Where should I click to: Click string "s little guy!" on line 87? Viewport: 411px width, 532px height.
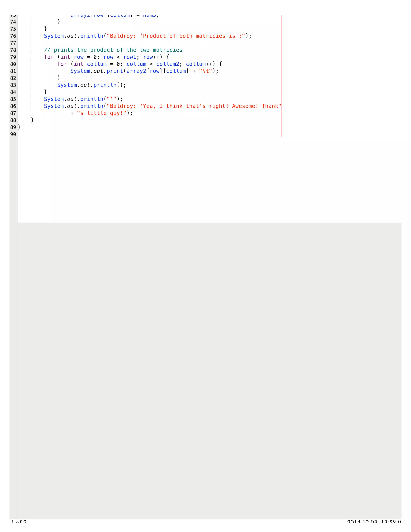102,113
